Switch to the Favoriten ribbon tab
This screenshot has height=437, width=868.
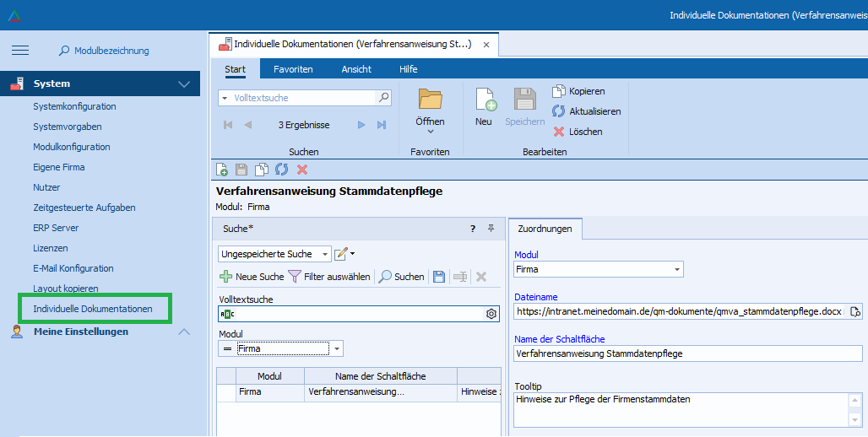coord(293,69)
